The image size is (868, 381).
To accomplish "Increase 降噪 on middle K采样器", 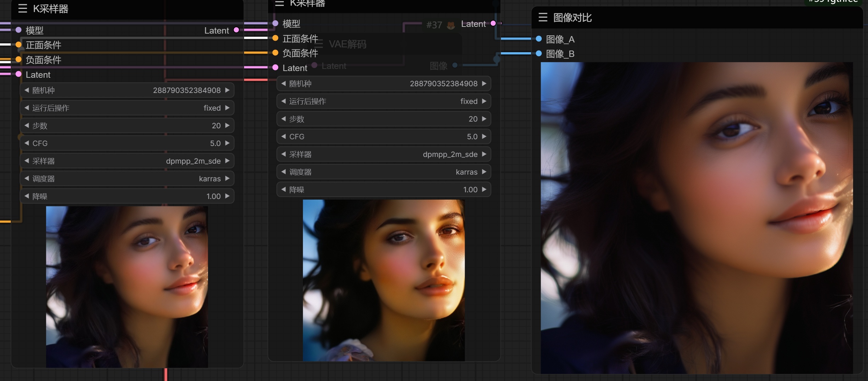I will coord(484,189).
